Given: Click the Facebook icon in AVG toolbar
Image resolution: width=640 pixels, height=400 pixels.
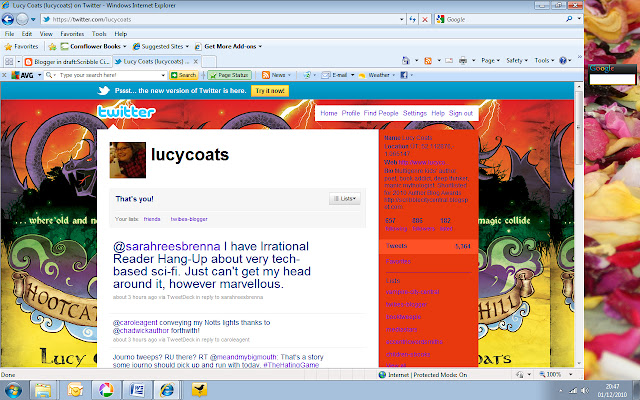Looking at the screenshot, I should click(404, 75).
